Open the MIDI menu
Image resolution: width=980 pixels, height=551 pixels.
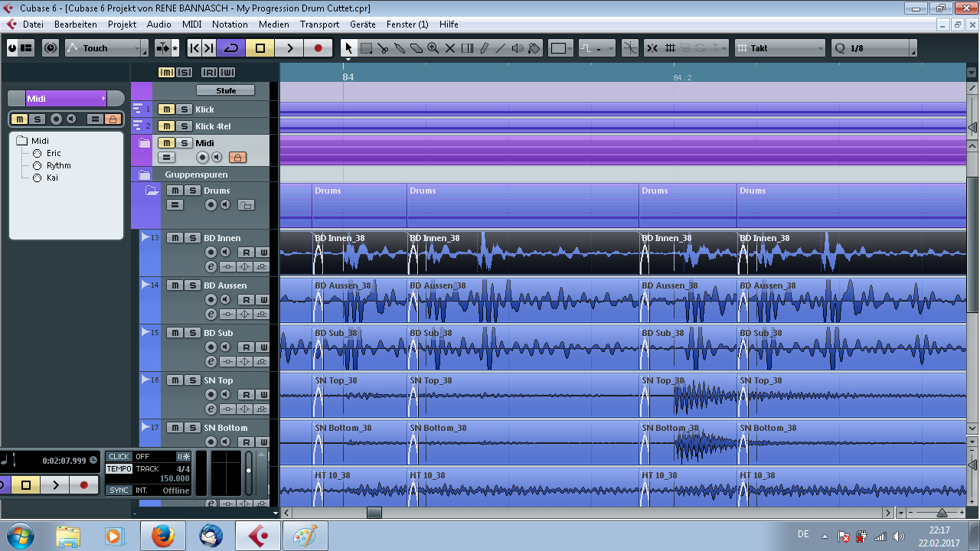pos(192,24)
